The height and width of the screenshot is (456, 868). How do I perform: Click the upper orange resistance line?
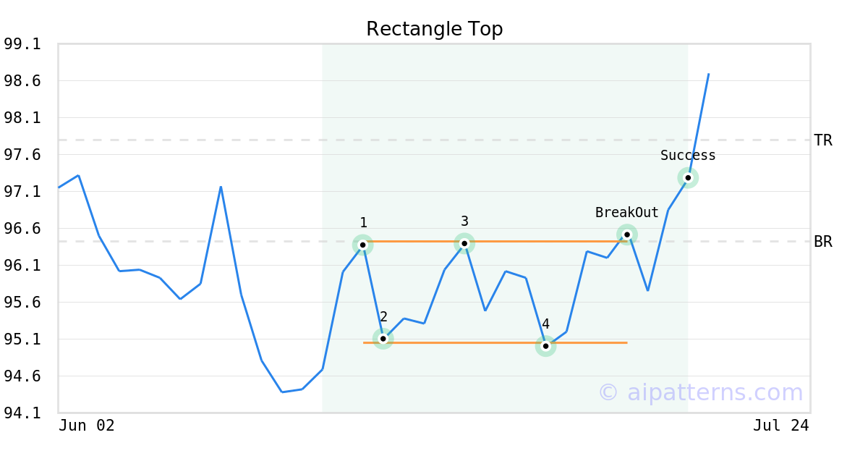coord(495,241)
